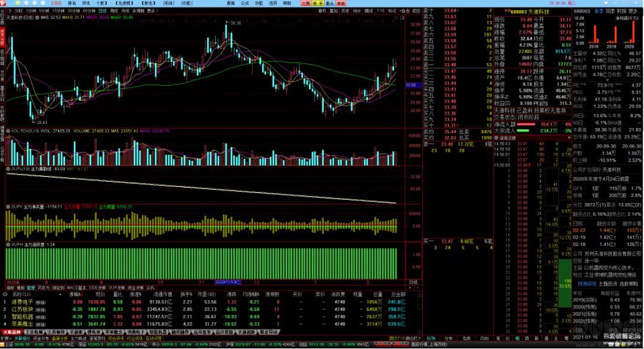This screenshot has height=349, width=644.
Task: Click the 2020/11/10 date marker on the timeline
Action: 228,282
